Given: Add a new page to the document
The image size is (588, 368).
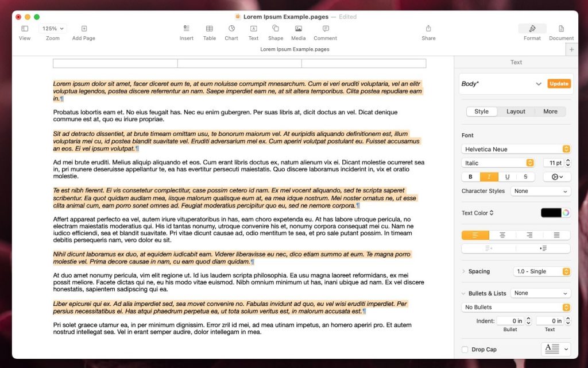Looking at the screenshot, I should pyautogui.click(x=84, y=29).
